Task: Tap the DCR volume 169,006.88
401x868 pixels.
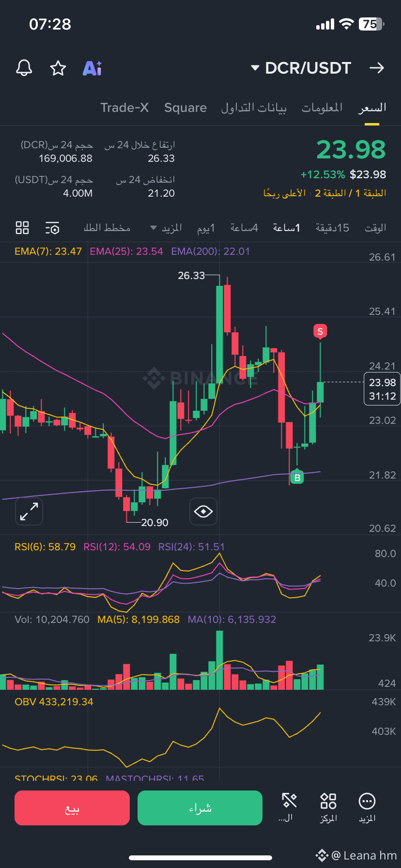Action: click(x=65, y=158)
